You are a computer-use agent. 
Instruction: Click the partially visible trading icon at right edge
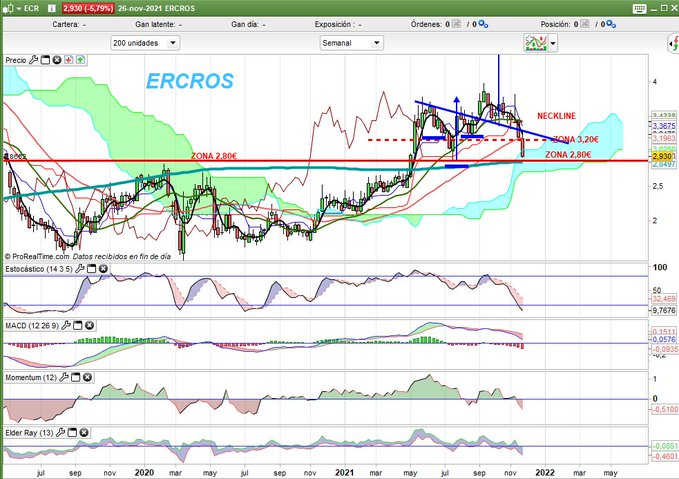[x=673, y=43]
